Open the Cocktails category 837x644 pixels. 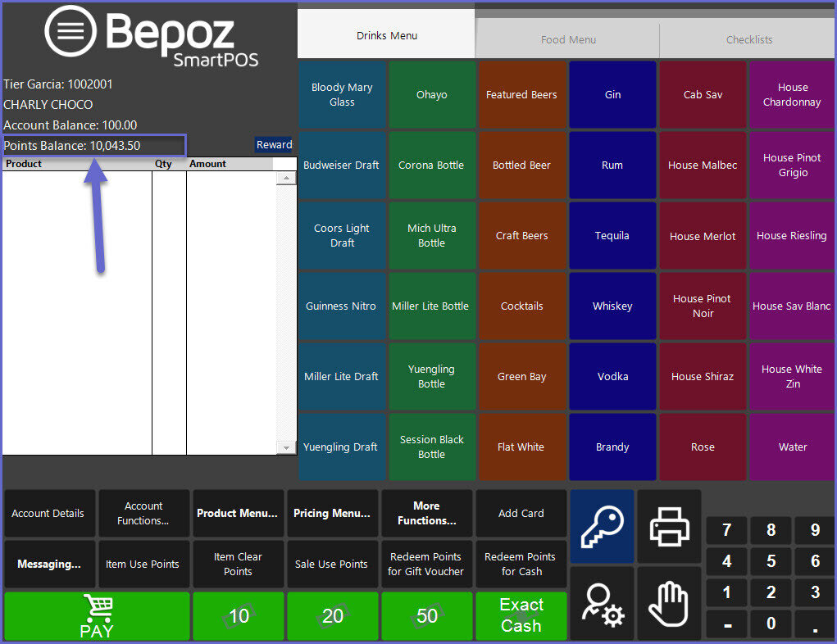pyautogui.click(x=522, y=306)
